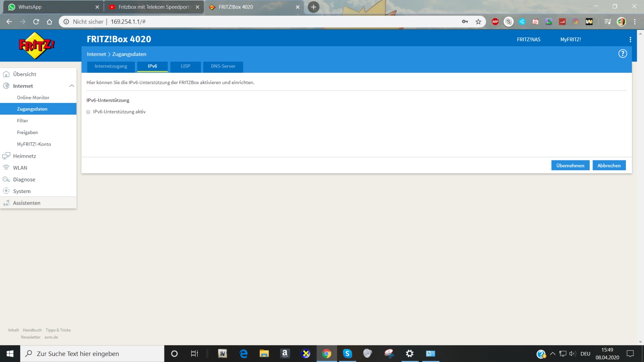
Task: Open the three-dot menu in FRITZ!Box header
Action: pyautogui.click(x=630, y=39)
